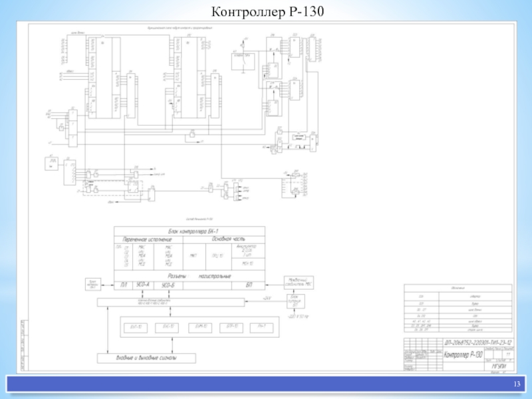Click drawing code "ДП-2068752-220301-ТИ1-23-12"
The width and height of the screenshot is (532, 399).
pyautogui.click(x=478, y=342)
